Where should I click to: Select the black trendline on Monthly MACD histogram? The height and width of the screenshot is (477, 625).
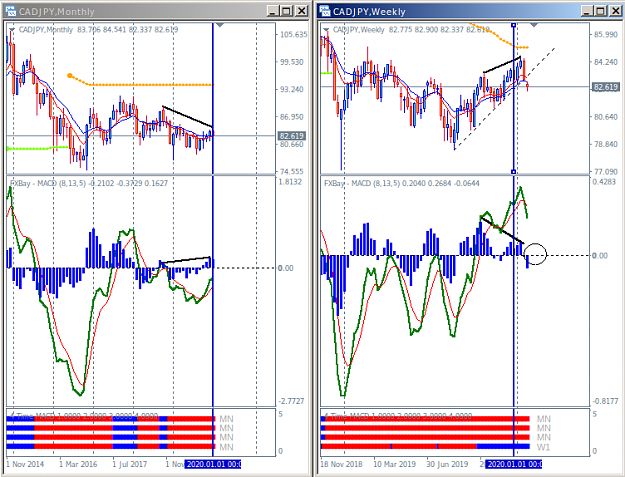coord(185,260)
